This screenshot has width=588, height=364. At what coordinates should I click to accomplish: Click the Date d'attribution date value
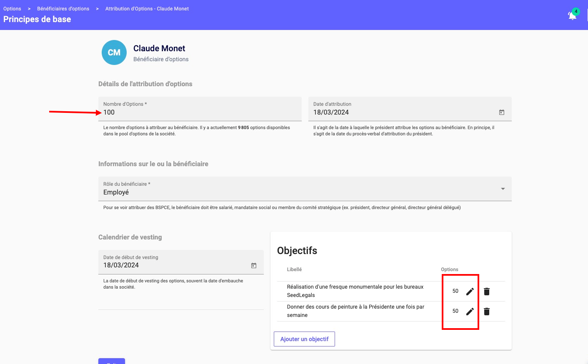pos(331,112)
